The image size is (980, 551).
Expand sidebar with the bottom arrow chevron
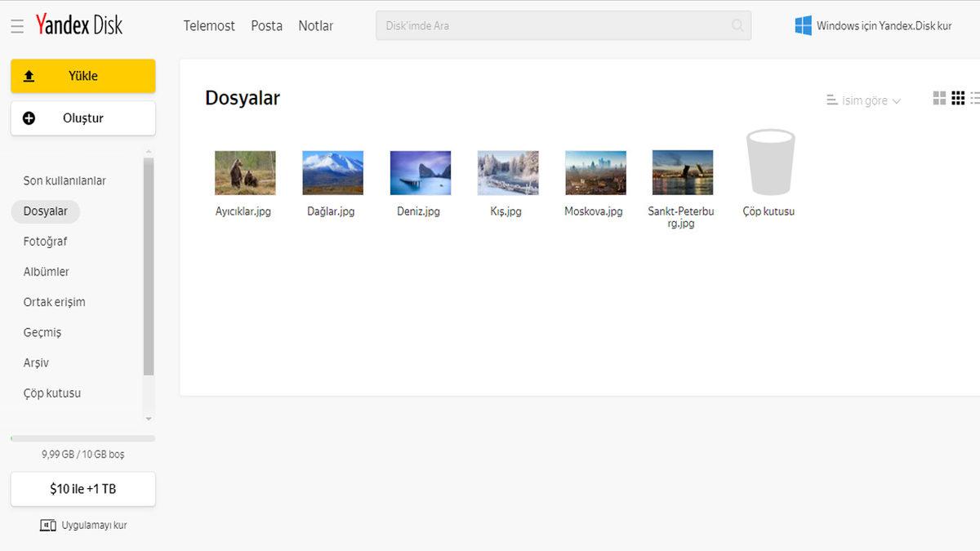(149, 418)
